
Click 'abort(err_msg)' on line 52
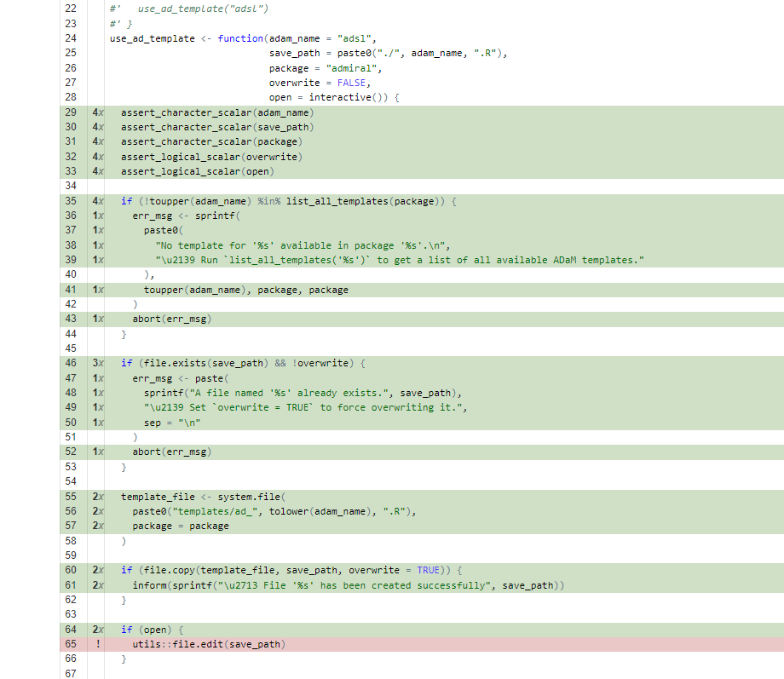click(172, 452)
